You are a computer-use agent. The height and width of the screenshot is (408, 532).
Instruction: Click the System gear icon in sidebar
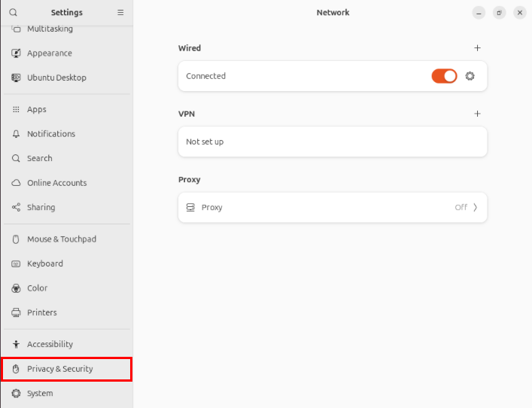[x=16, y=394]
